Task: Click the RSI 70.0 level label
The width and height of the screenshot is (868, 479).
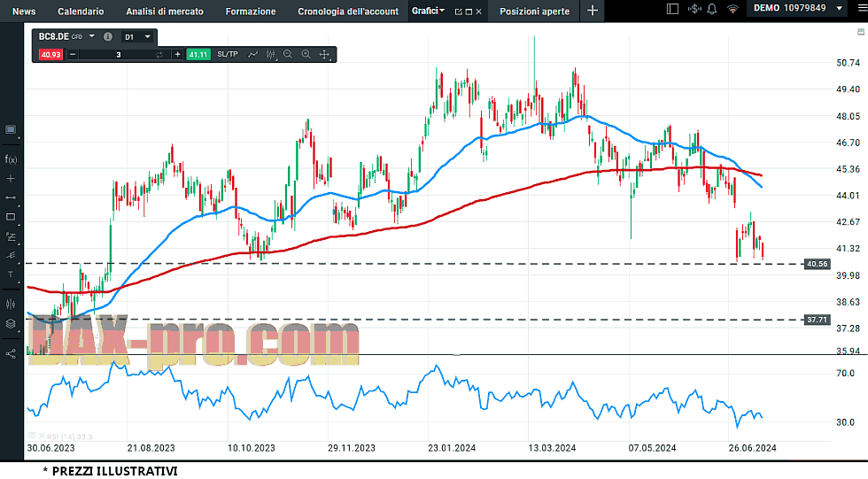Action: pyautogui.click(x=845, y=374)
